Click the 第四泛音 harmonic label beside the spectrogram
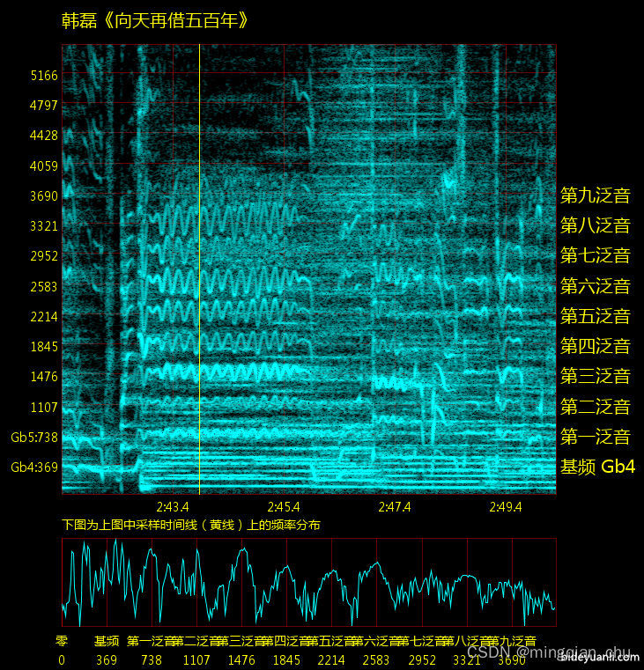Image resolution: width=644 pixels, height=670 pixels. coord(596,346)
